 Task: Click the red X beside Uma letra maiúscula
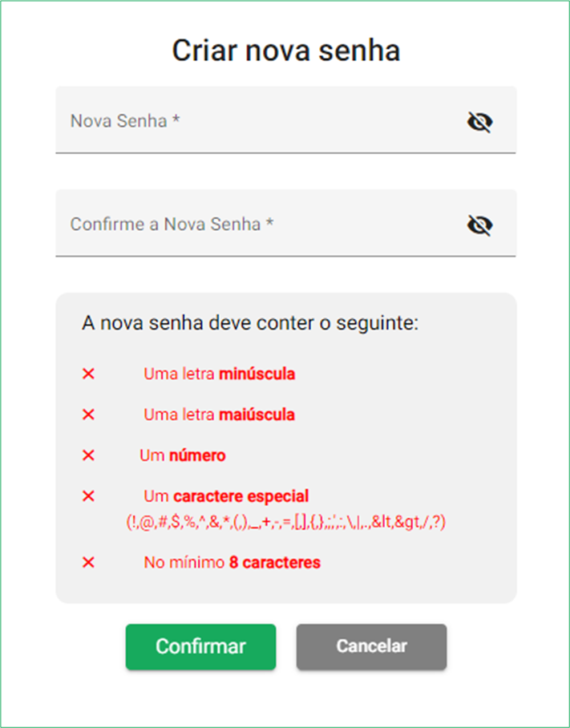pyautogui.click(x=88, y=415)
